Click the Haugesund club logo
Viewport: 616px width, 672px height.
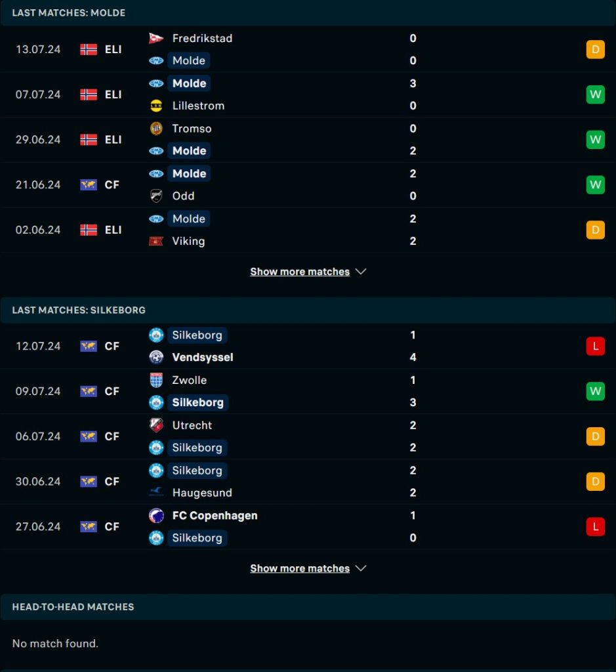[x=156, y=492]
